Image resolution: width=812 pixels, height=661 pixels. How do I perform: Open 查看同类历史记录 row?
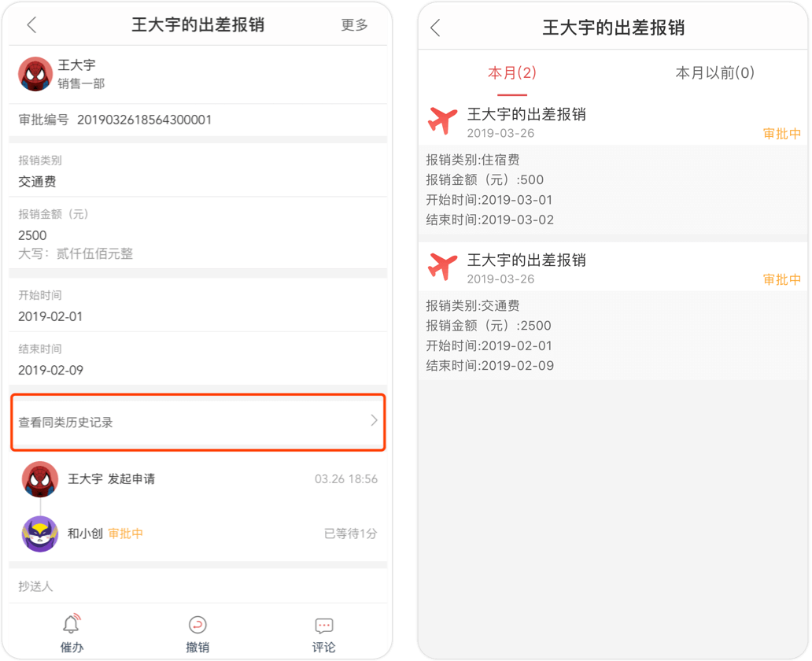tap(197, 423)
